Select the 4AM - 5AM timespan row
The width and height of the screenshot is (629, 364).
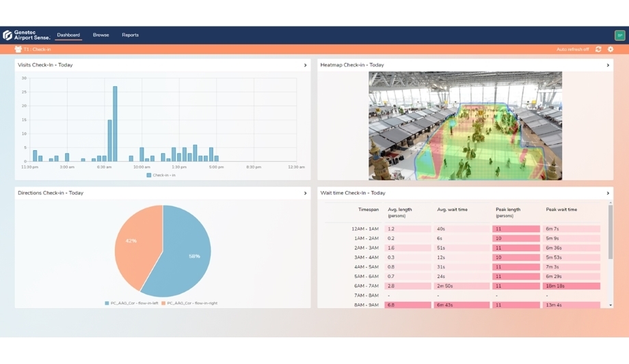pyautogui.click(x=463, y=267)
